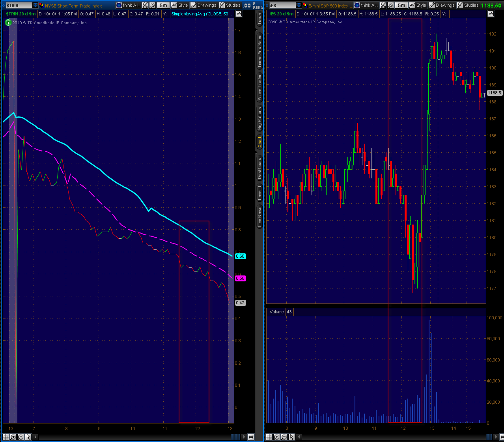Click chart mode icon at top-right of /ES chart
The image size is (504, 442).
coord(491,14)
